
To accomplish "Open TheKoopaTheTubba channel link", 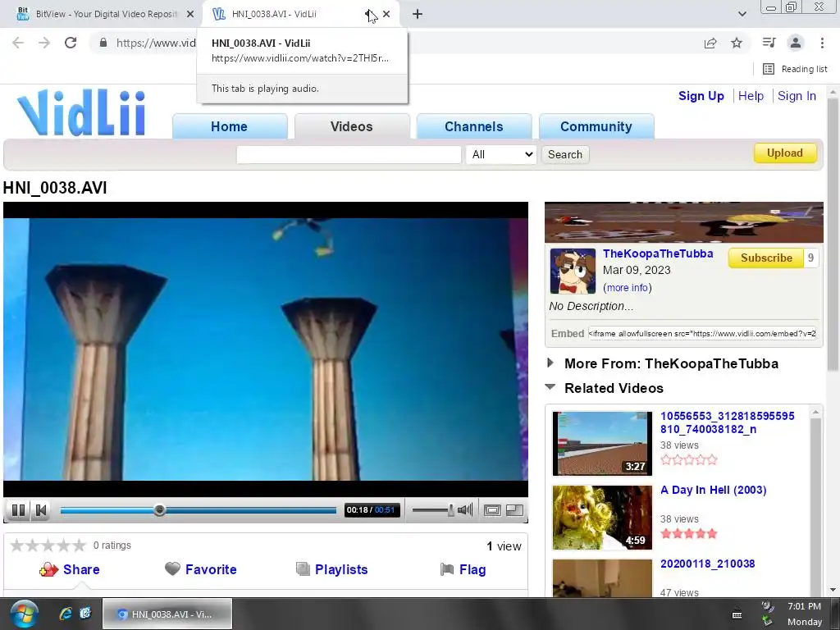I will tap(658, 254).
